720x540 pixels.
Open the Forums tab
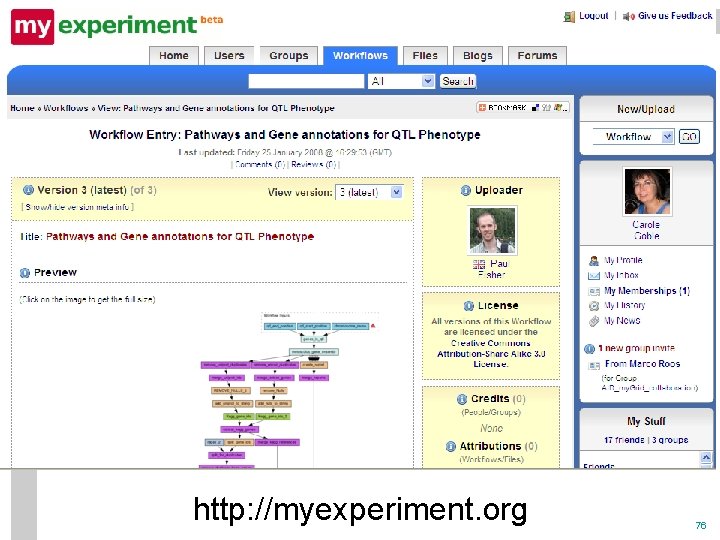[537, 56]
